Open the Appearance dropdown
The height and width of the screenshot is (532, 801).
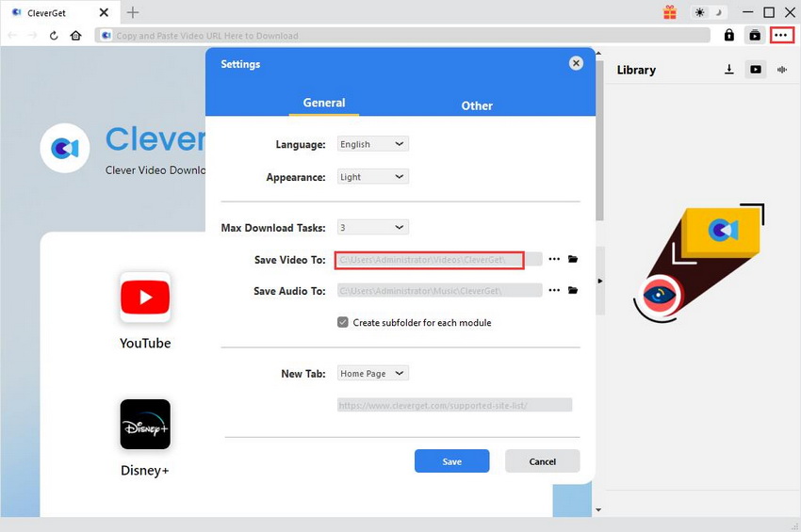coord(372,176)
